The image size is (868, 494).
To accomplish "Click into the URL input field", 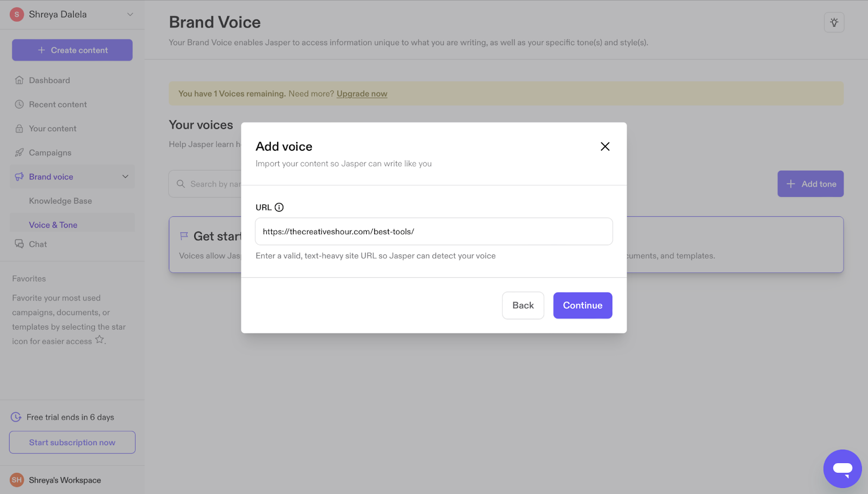I will click(x=434, y=232).
